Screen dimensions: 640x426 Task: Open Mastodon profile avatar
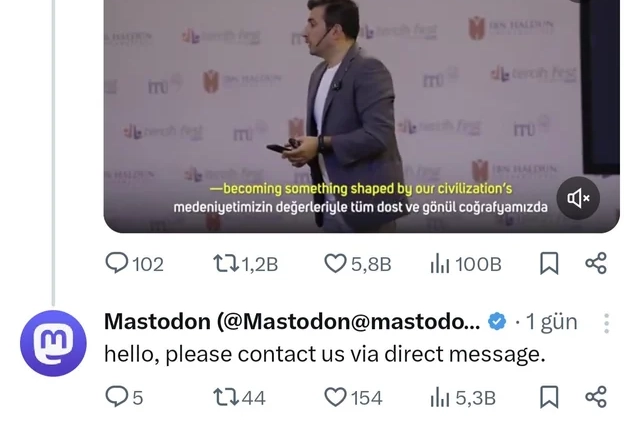coord(53,343)
